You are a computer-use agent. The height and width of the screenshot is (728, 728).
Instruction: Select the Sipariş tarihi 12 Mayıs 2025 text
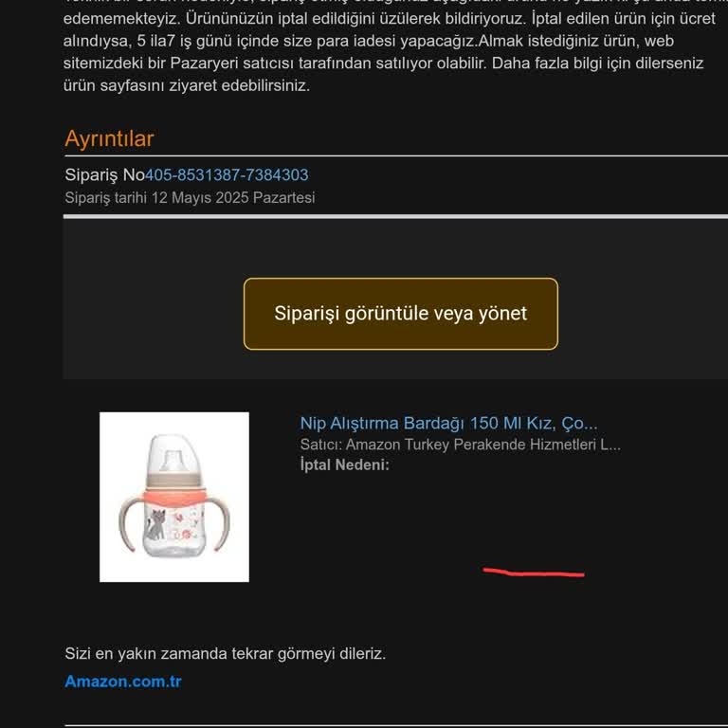click(x=190, y=198)
